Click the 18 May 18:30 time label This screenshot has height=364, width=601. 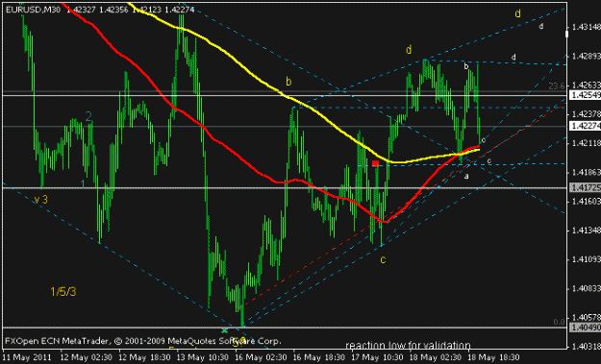click(493, 358)
